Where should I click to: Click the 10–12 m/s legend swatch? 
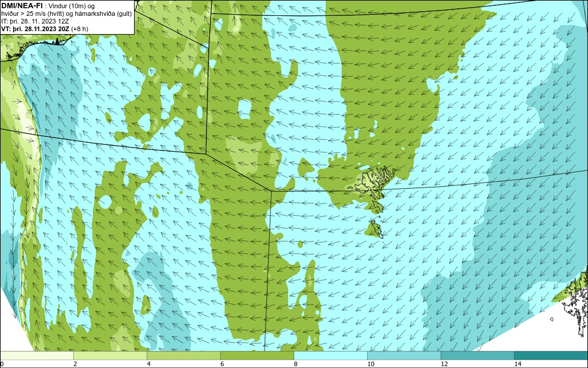tap(404, 356)
